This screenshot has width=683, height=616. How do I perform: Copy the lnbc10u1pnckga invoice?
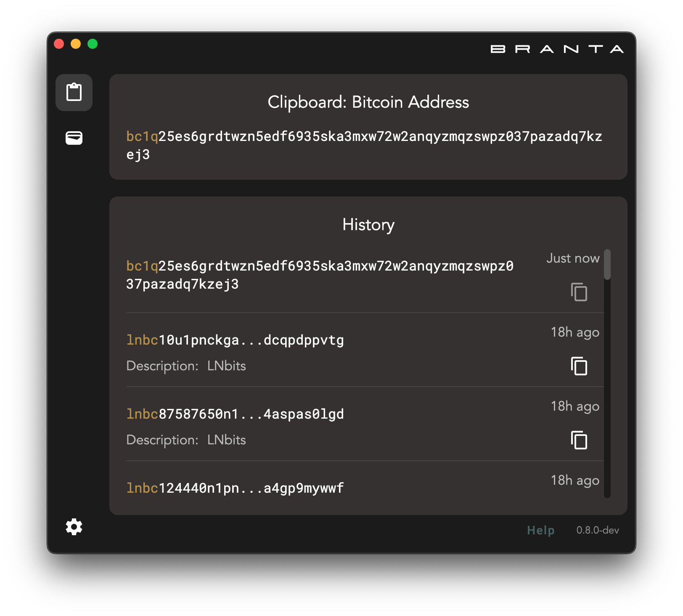pos(579,366)
